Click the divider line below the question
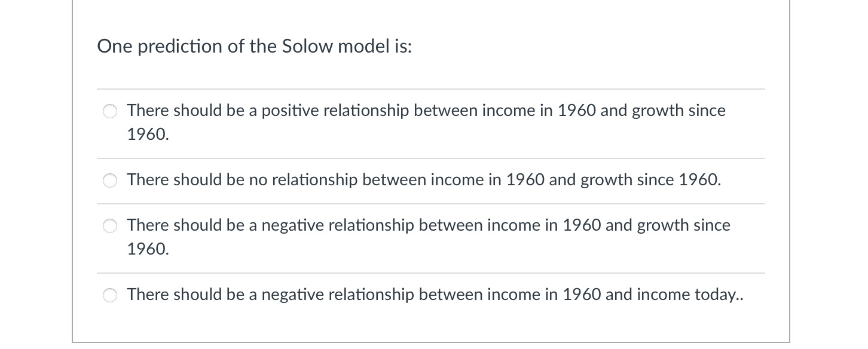Screen dimensions: 868x349 point(431,88)
